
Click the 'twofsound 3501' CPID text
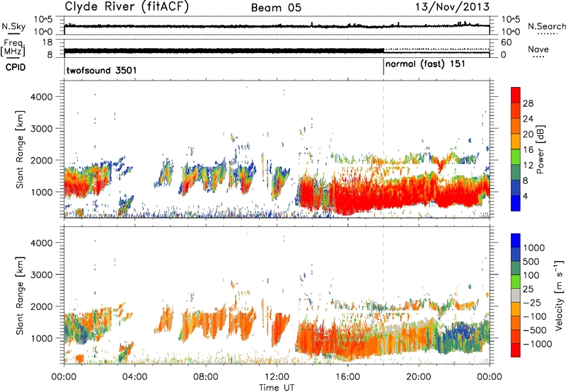102,70
